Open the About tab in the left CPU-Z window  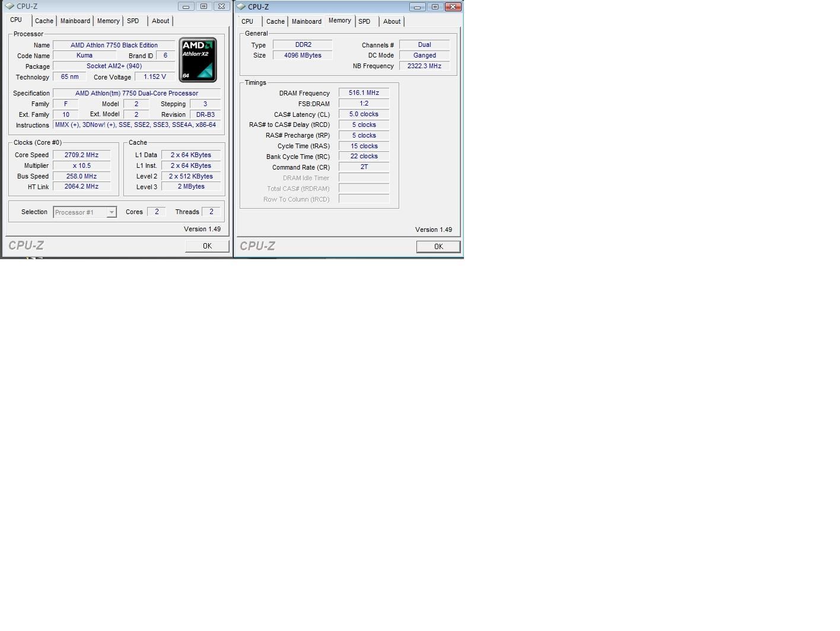tap(160, 21)
